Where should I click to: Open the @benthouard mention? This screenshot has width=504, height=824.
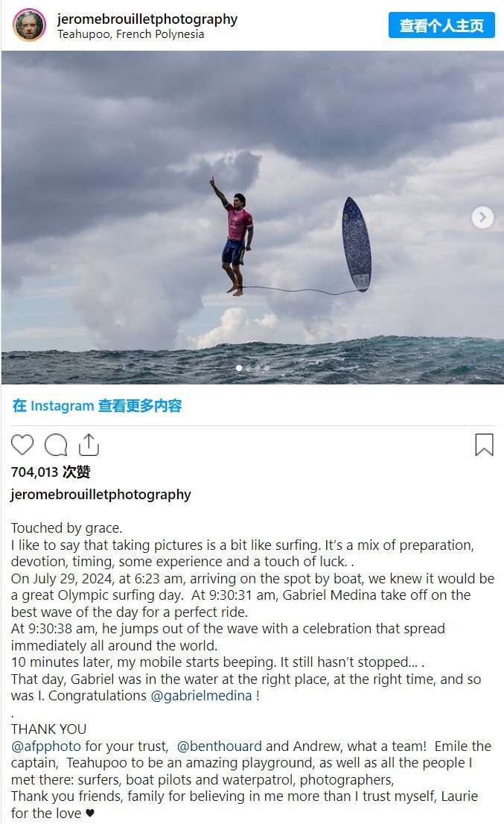(220, 747)
